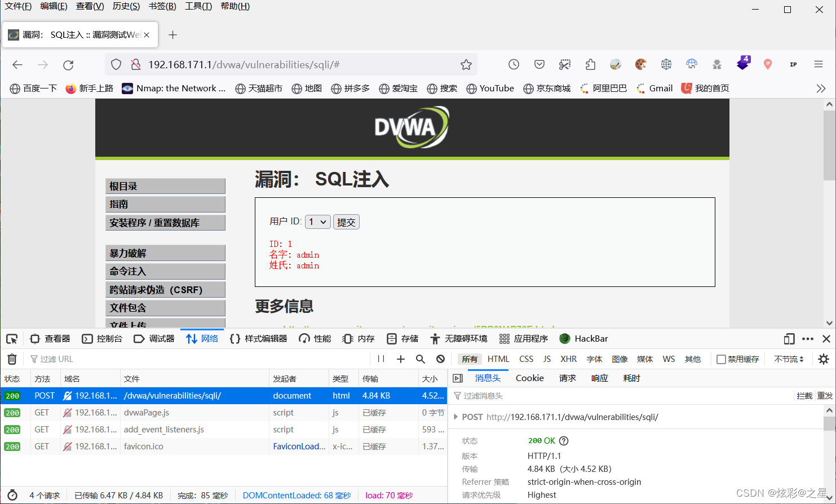Open the 不节流 throttling dropdown
This screenshot has height=504, width=836.
coord(789,359)
